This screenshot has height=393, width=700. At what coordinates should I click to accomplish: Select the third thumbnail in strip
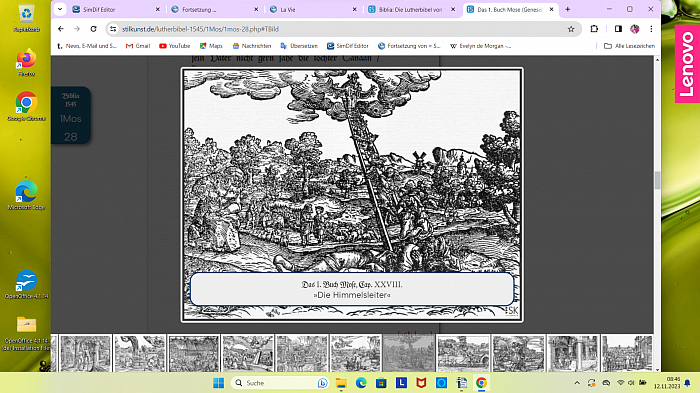194,353
